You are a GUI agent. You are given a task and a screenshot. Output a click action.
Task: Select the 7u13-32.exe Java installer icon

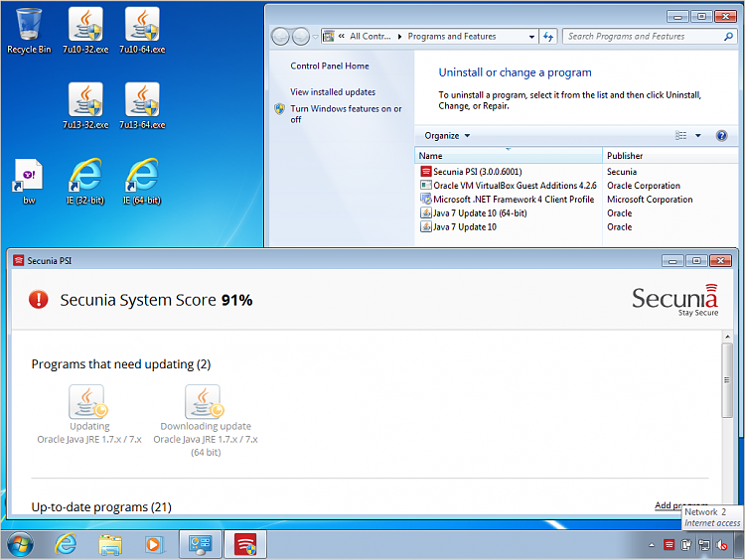tap(85, 106)
